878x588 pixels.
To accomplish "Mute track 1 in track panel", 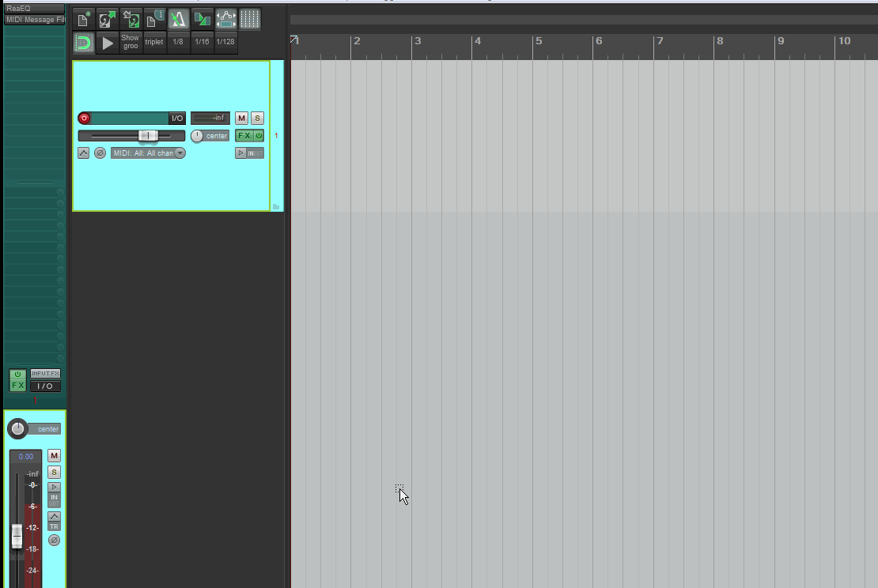I will 241,118.
